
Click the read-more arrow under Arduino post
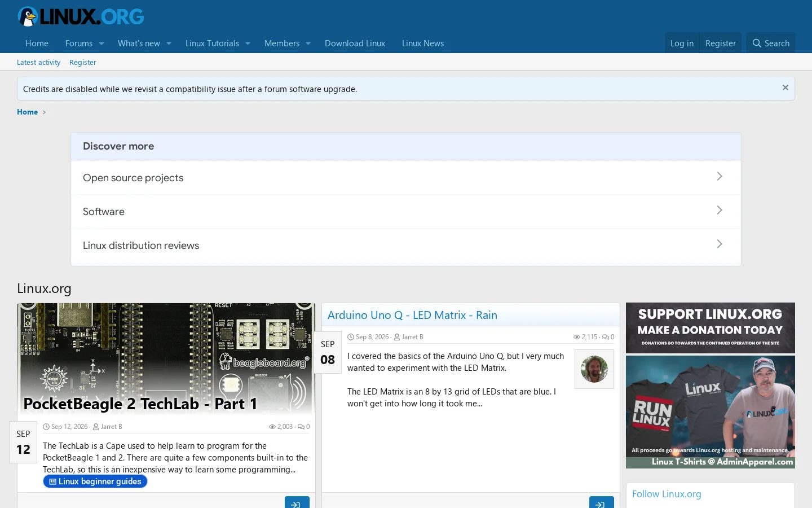pyautogui.click(x=602, y=503)
